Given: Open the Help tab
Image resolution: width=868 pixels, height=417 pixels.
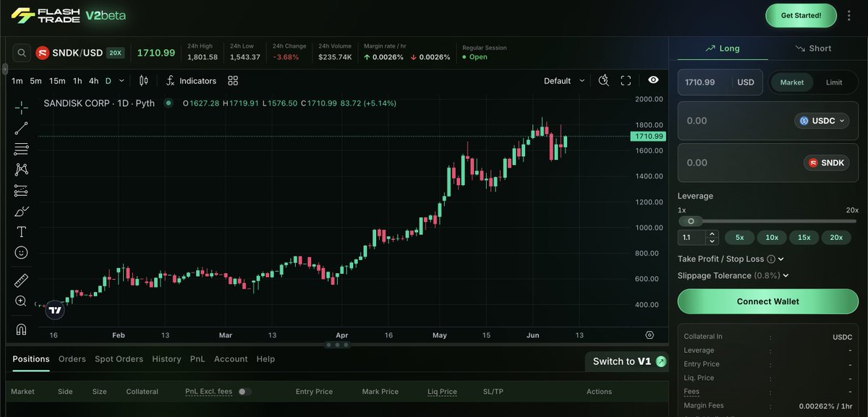Looking at the screenshot, I should pos(265,359).
